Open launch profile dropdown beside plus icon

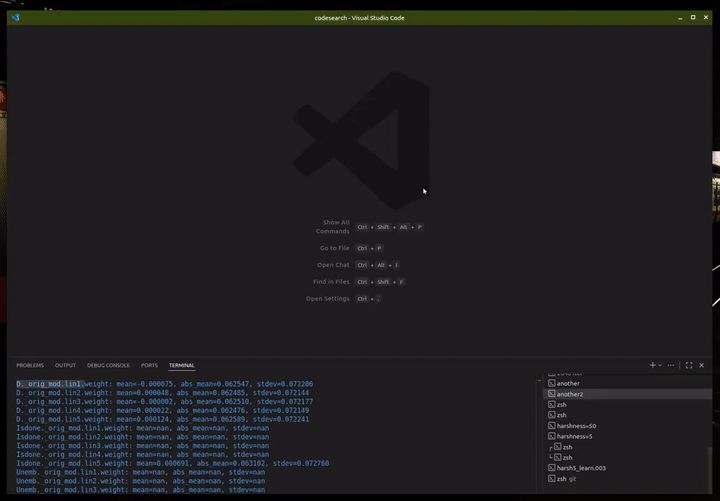pyautogui.click(x=660, y=365)
